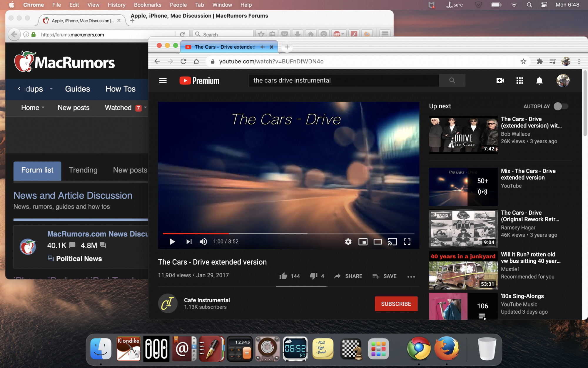Open the three-dot more actions menu
This screenshot has height=368, width=588.
tap(411, 276)
